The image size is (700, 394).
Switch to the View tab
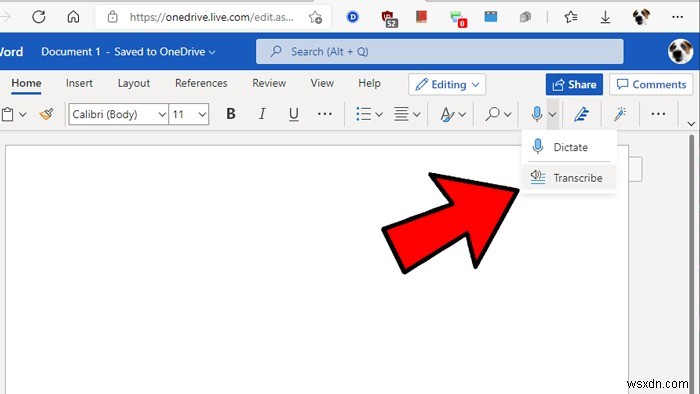[322, 83]
